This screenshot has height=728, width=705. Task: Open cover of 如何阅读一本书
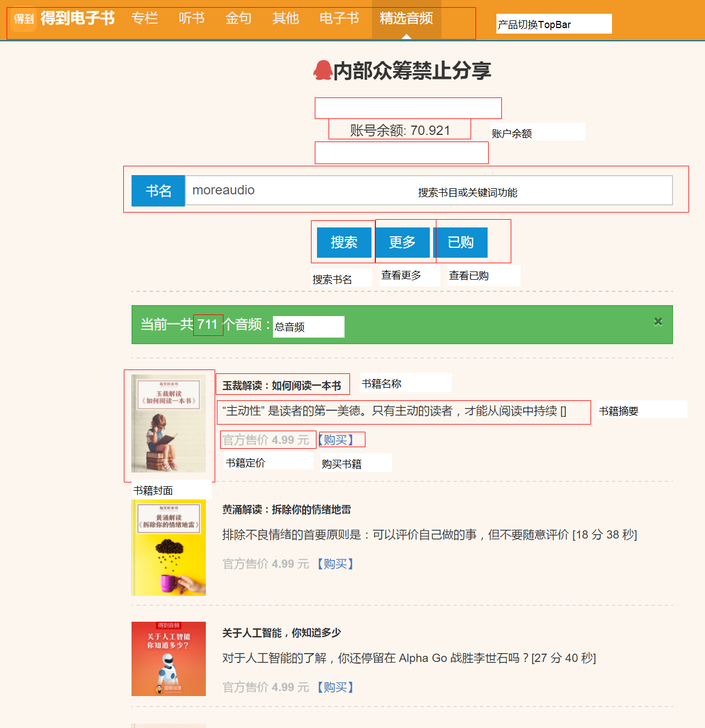tap(169, 423)
